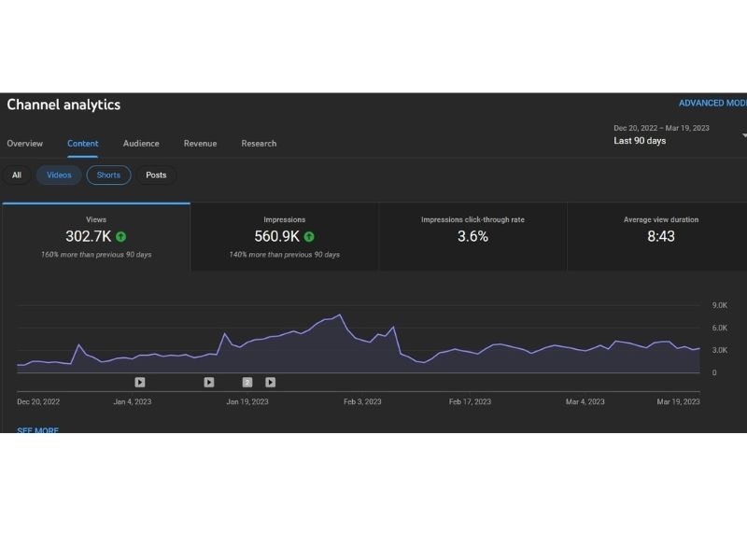Click the Feb 17, 2023 axis label
The image size is (747, 560).
tap(470, 402)
